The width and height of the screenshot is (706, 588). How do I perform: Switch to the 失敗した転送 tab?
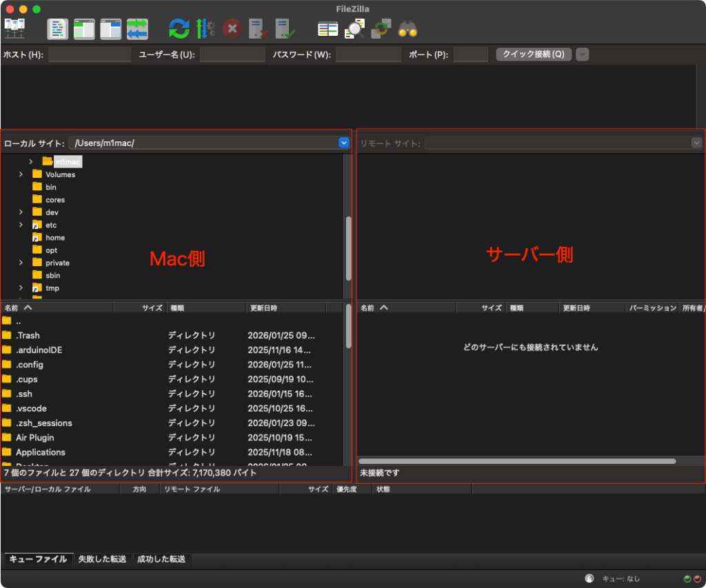pos(102,559)
